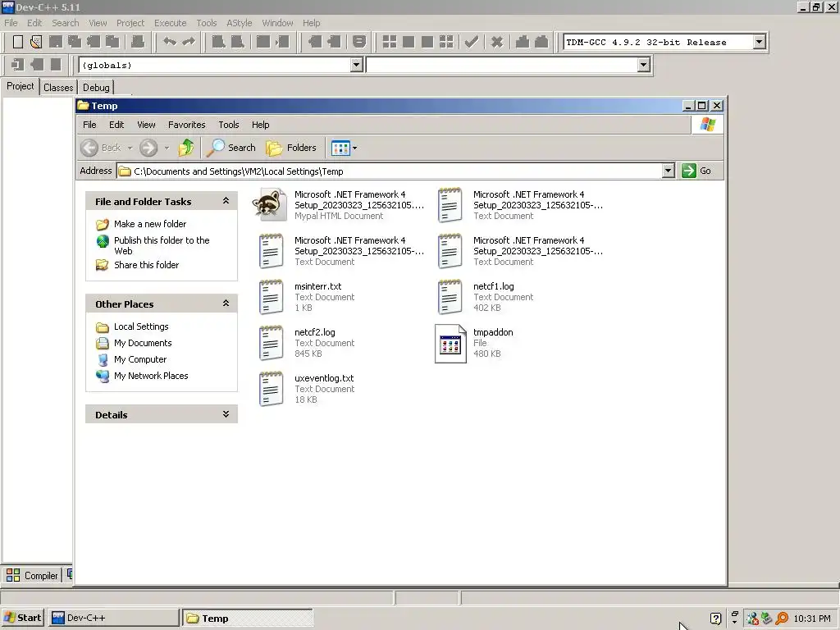
Task: Click the Redo arrow in Dev-C++ toolbar
Action: [189, 42]
